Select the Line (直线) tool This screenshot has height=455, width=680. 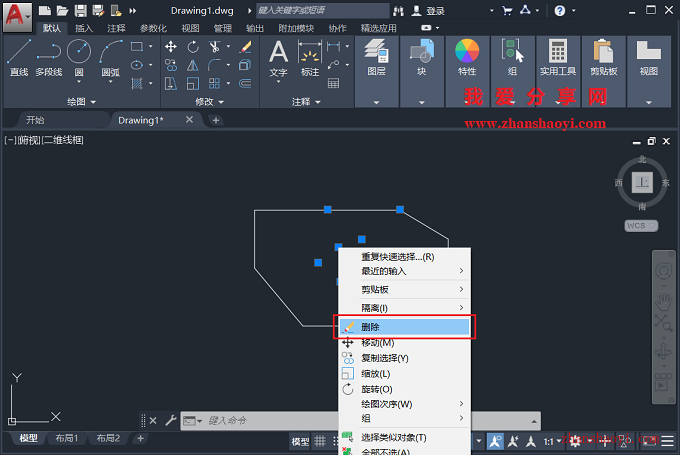(x=19, y=58)
